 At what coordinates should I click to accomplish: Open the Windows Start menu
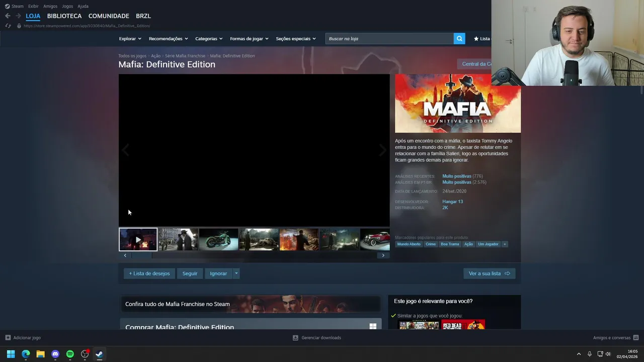tap(11, 354)
